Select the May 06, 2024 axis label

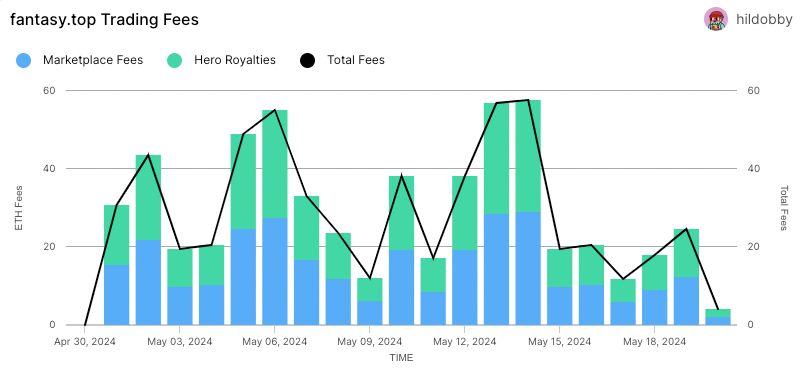tap(275, 341)
